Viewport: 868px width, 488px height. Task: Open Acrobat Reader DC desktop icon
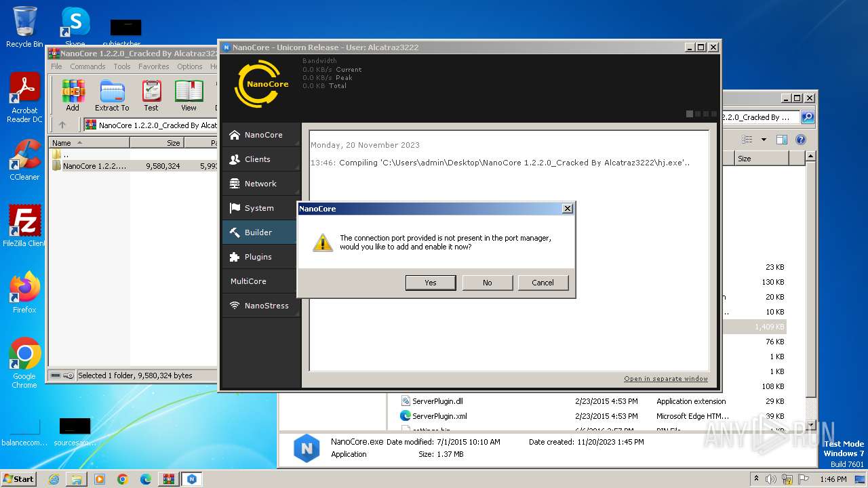pos(24,98)
